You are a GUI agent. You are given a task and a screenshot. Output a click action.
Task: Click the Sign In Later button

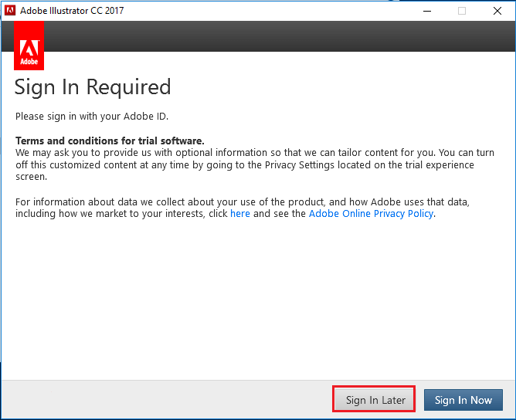click(374, 400)
